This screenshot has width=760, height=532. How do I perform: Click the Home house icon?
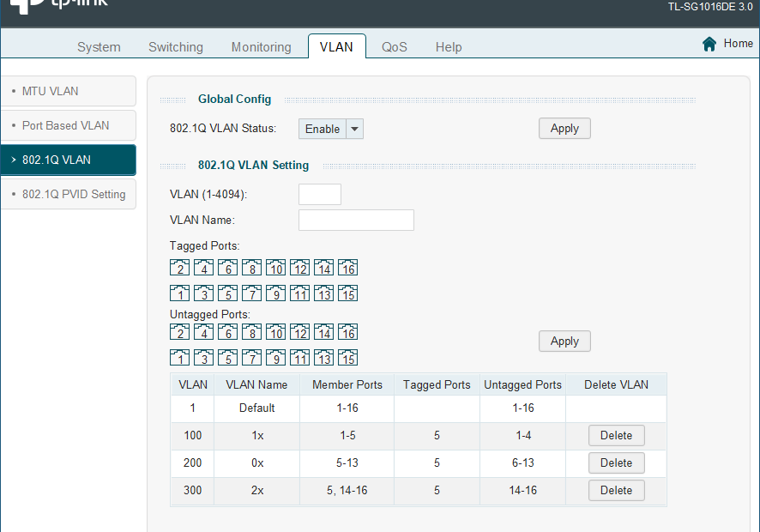coord(709,44)
